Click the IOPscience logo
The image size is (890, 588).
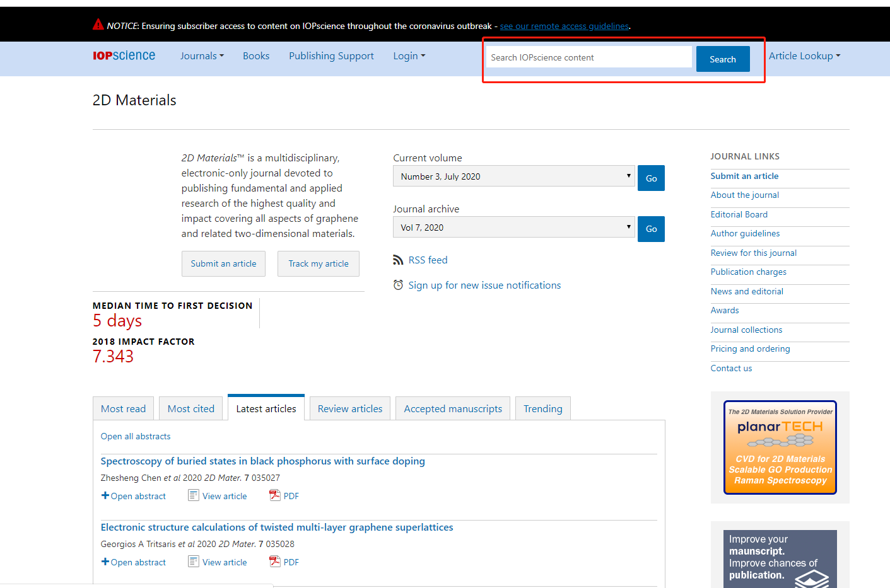tap(124, 56)
